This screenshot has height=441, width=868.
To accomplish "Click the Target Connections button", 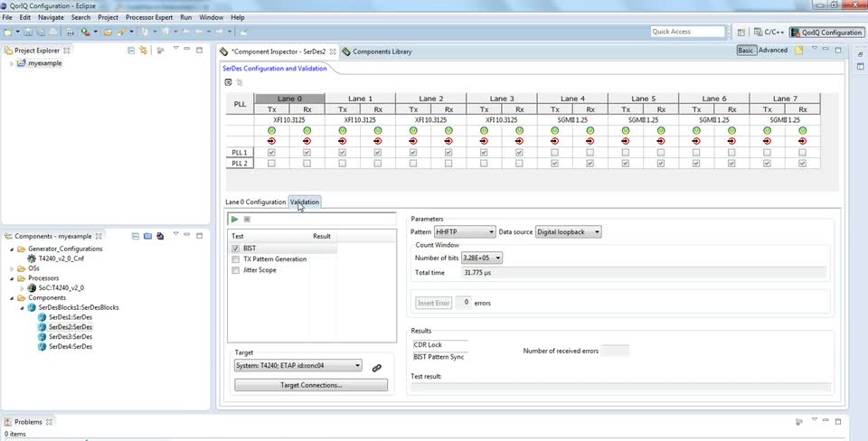I will [x=310, y=385].
